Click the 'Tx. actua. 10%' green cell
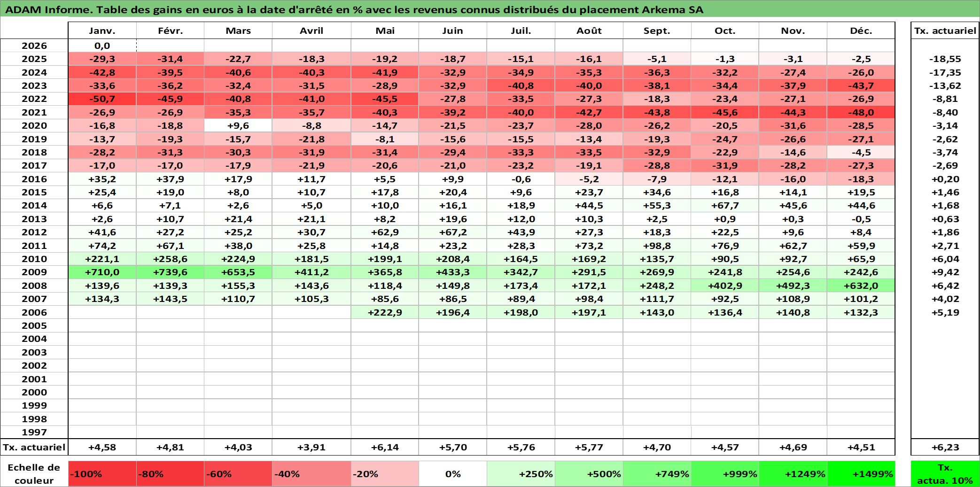This screenshot has height=487, width=980. 945,474
